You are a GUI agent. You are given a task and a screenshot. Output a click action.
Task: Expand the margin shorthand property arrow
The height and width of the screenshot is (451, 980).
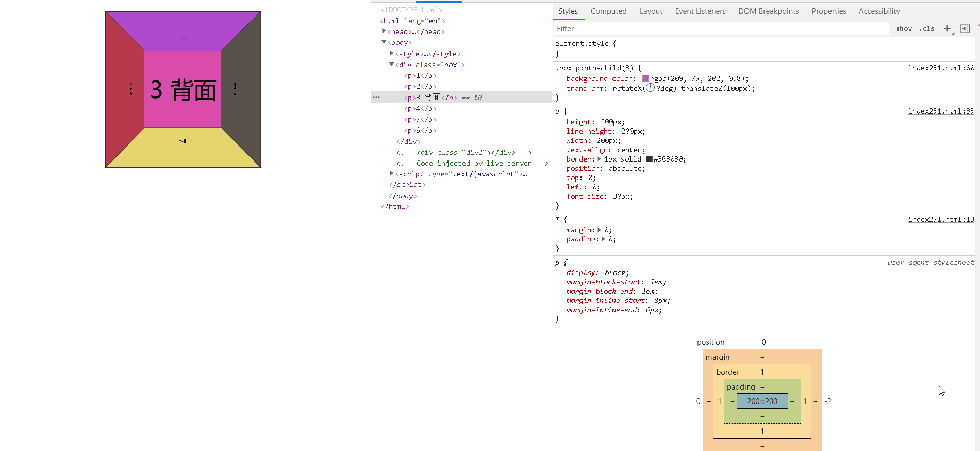[x=599, y=230]
